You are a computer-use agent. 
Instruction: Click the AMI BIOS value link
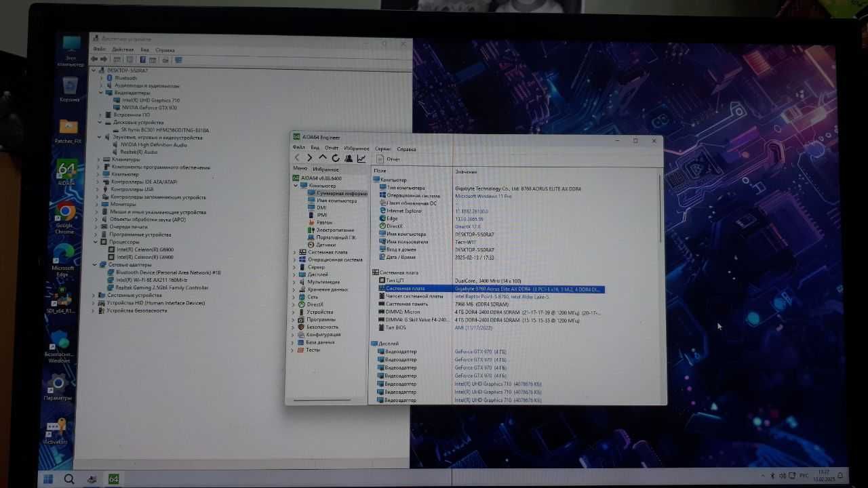coord(473,327)
